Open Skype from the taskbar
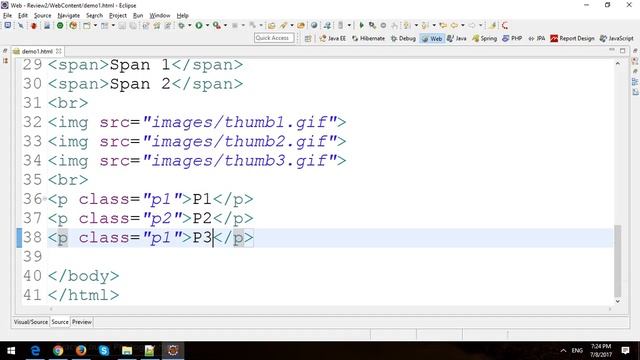The width and height of the screenshot is (640, 360). pyautogui.click(x=104, y=351)
